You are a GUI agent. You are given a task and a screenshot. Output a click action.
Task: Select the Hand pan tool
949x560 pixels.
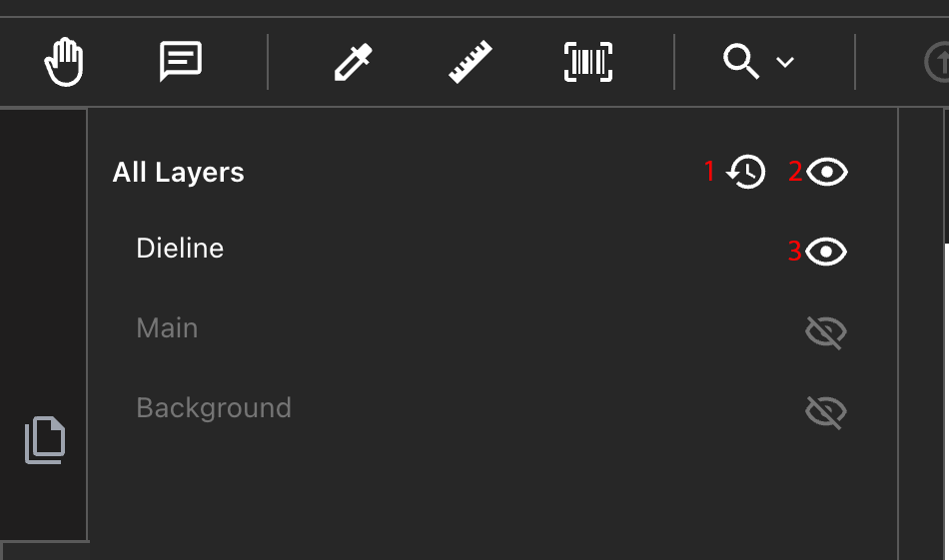pyautogui.click(x=64, y=63)
